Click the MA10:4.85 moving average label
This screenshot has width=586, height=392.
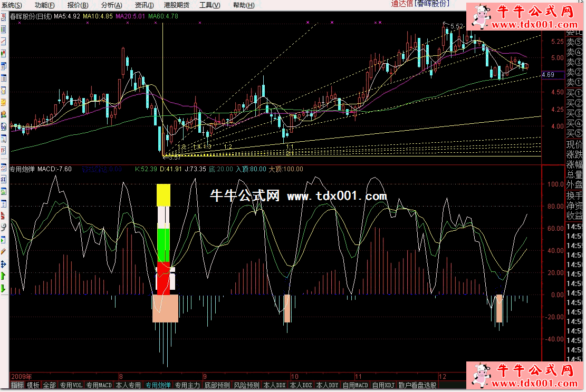98,16
